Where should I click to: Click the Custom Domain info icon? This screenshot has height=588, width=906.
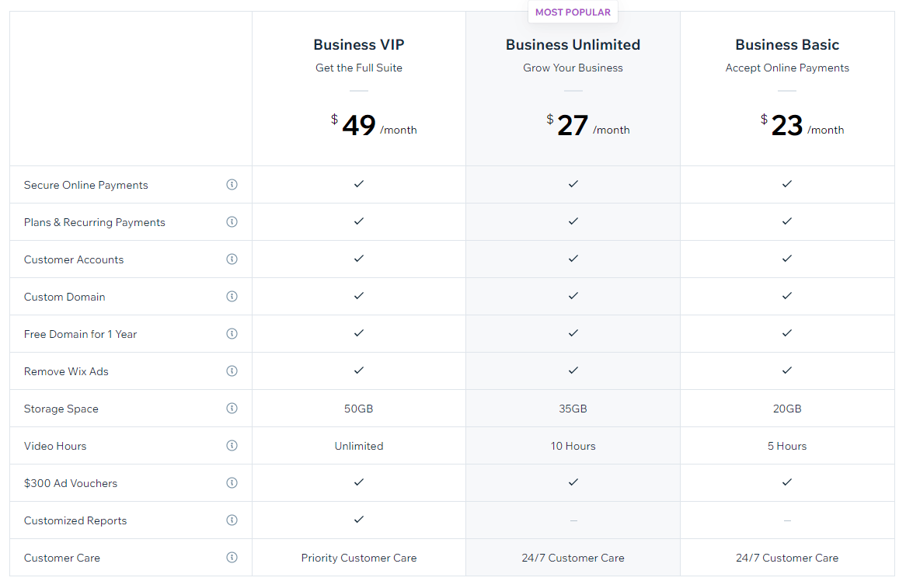[x=232, y=297]
